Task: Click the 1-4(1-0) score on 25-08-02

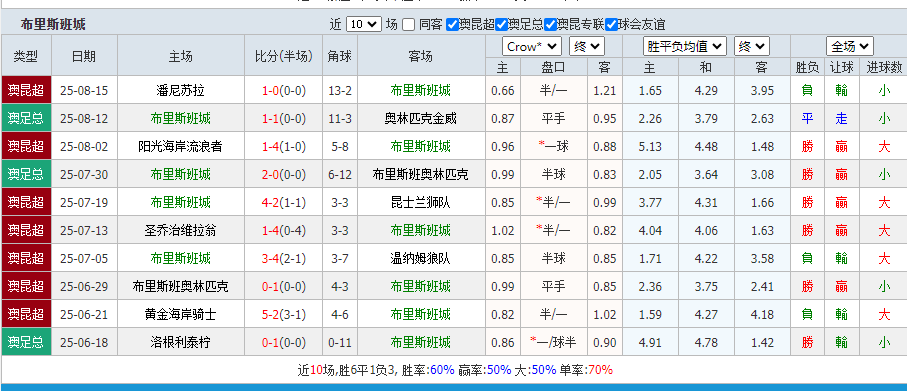Action: (x=283, y=147)
